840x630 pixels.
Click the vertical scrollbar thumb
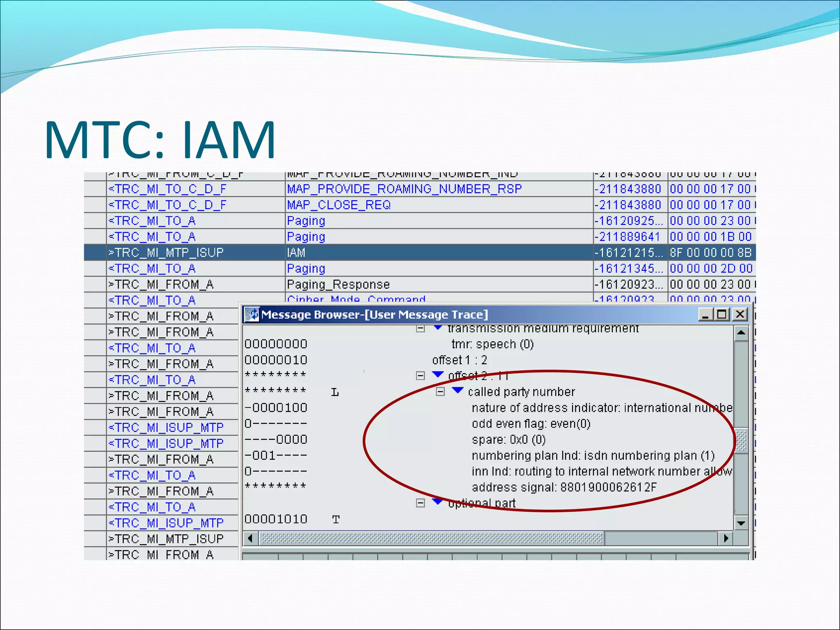point(741,441)
